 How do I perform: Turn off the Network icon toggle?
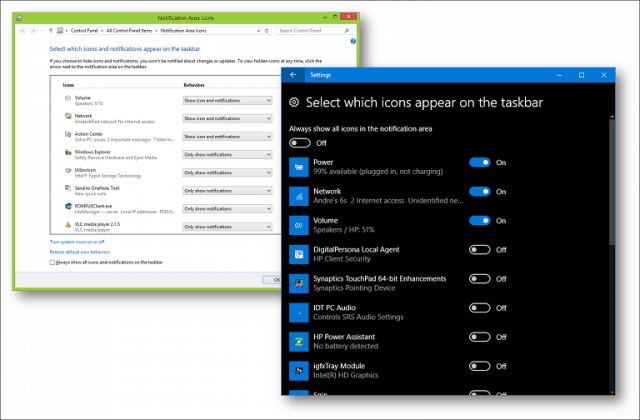pos(480,191)
